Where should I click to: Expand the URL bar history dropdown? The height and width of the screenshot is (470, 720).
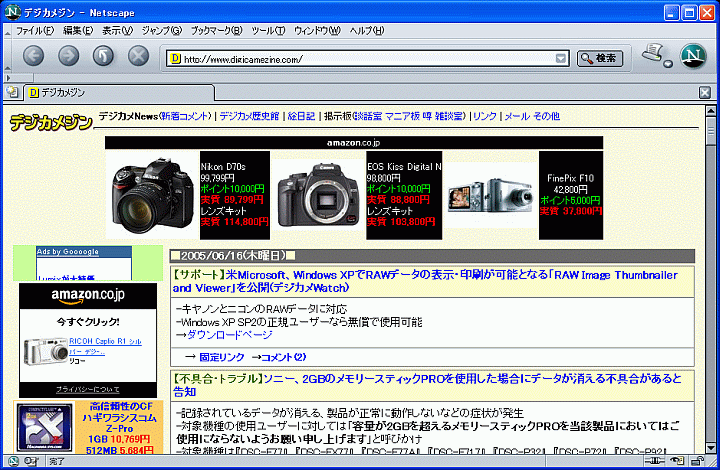(x=561, y=58)
